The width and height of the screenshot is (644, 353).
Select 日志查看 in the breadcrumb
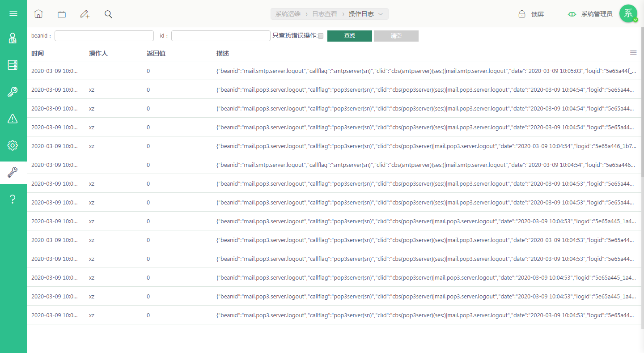click(325, 14)
